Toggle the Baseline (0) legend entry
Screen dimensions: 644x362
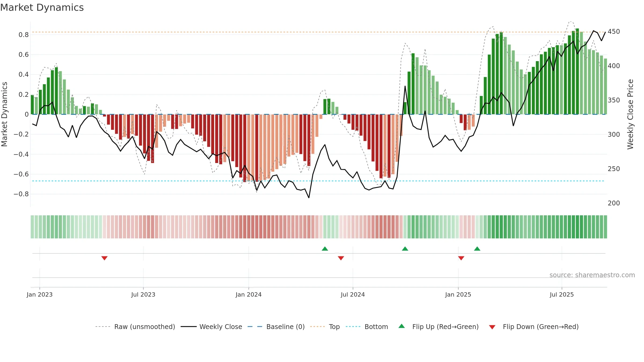tap(276, 327)
